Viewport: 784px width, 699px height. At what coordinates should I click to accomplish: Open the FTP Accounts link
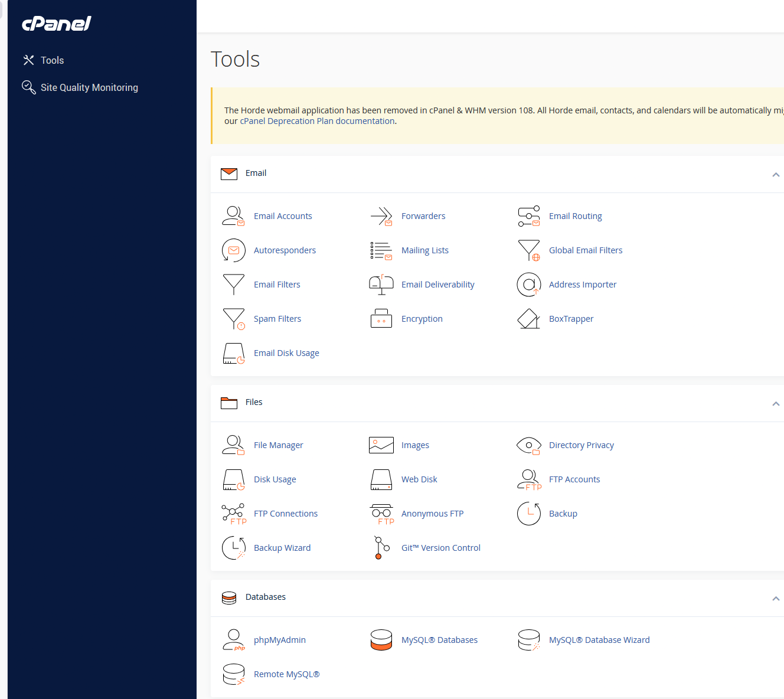(x=574, y=479)
